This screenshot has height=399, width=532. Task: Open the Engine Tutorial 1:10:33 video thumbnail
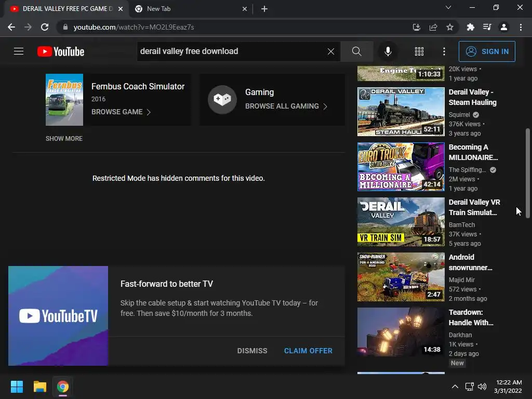[x=401, y=73]
